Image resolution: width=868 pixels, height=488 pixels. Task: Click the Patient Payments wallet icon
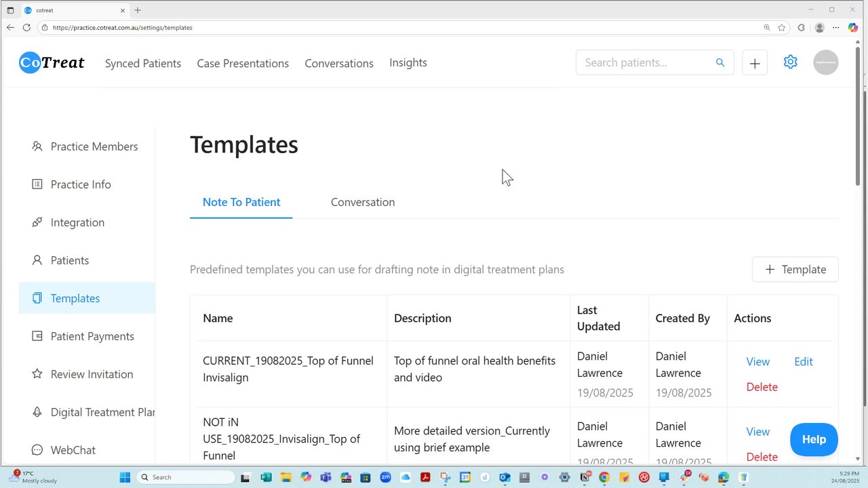[37, 336]
